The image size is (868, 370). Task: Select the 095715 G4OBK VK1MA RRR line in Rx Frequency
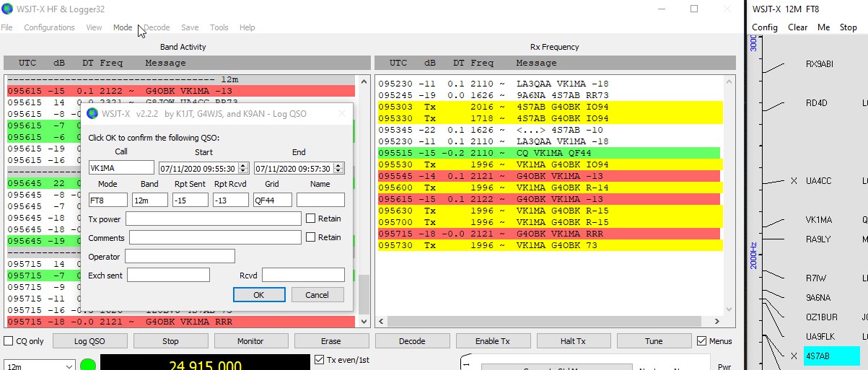click(549, 234)
